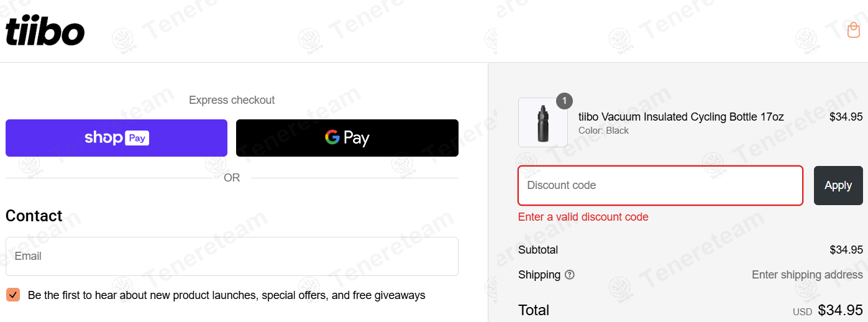
Task: Click the item quantity badge on bottle
Action: (564, 101)
